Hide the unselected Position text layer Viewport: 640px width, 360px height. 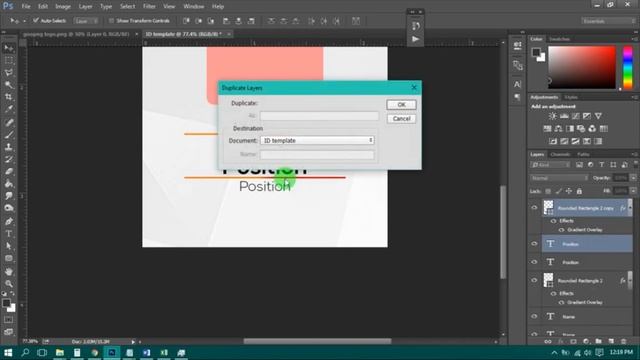tap(534, 262)
